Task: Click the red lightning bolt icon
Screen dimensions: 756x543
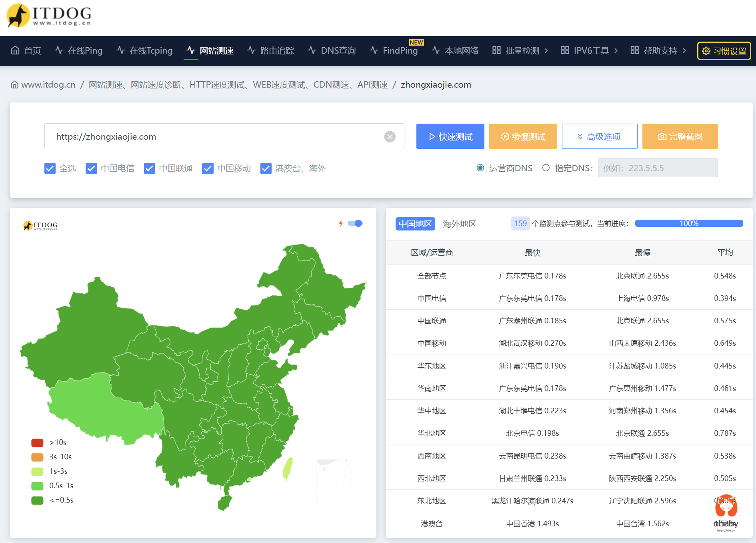Action: pos(341,223)
